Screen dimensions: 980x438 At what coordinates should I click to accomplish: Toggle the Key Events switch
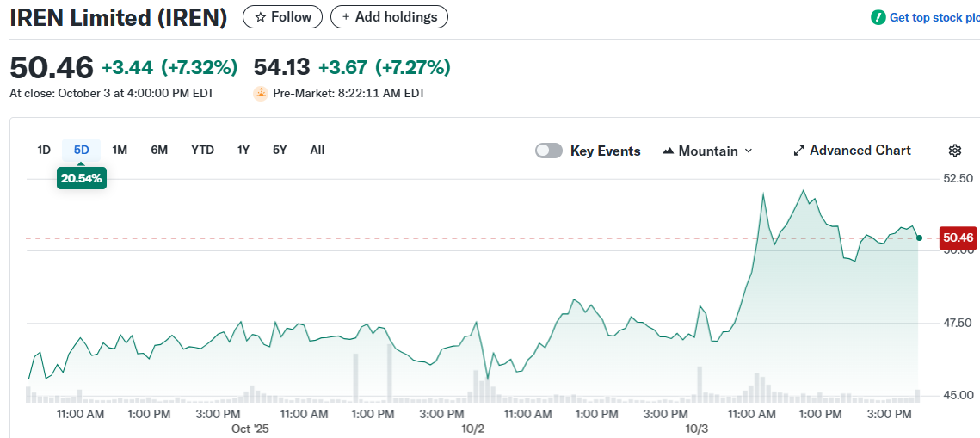tap(549, 151)
